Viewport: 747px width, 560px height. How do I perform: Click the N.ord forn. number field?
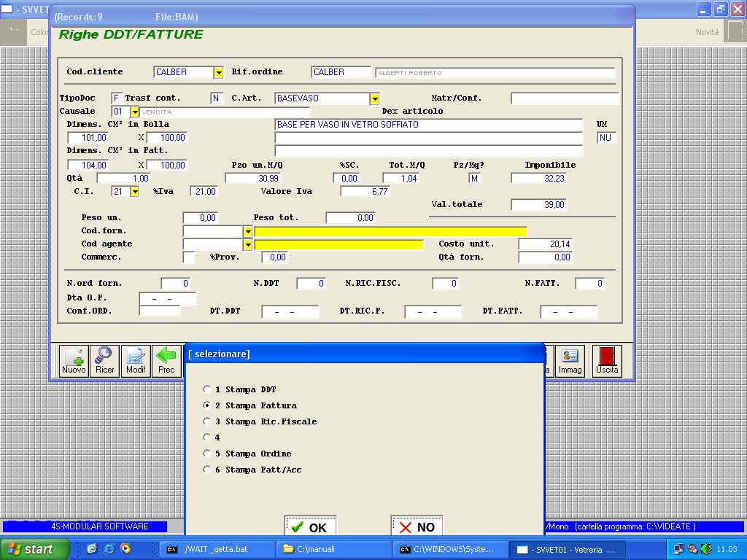pyautogui.click(x=176, y=284)
